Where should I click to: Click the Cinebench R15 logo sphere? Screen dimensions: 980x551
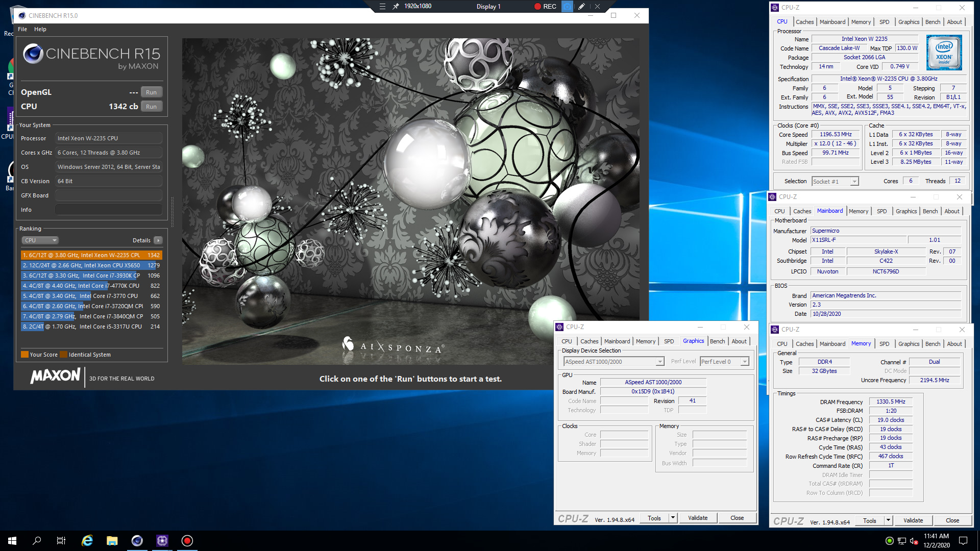click(33, 53)
